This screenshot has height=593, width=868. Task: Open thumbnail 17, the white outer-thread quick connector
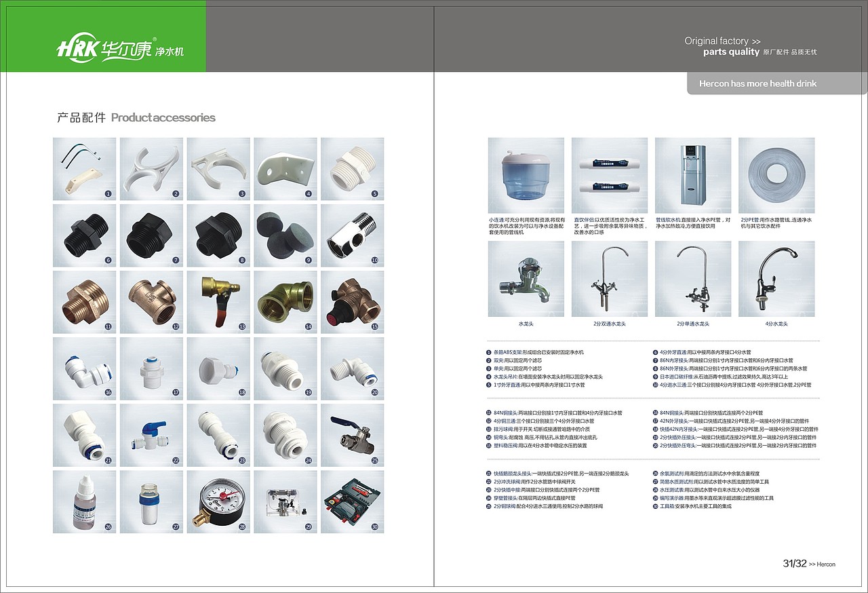coord(151,368)
